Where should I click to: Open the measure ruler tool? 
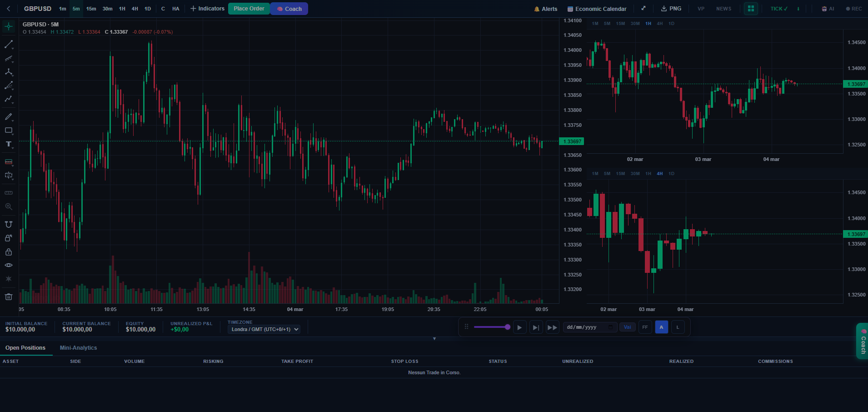[x=9, y=192]
